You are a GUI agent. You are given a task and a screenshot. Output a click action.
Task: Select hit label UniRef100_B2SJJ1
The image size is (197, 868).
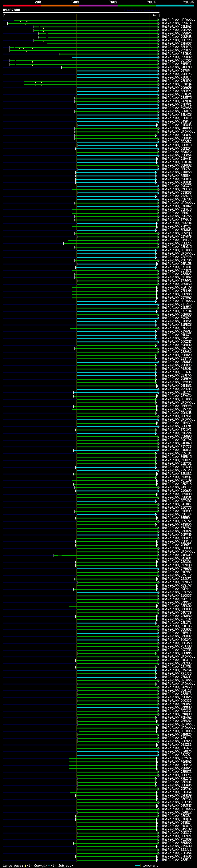177,850
